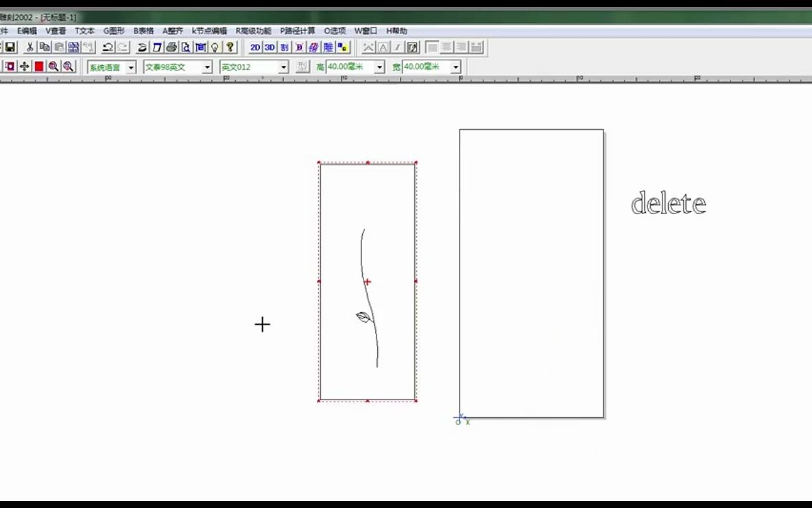Select the 2D path tool button

click(x=255, y=47)
